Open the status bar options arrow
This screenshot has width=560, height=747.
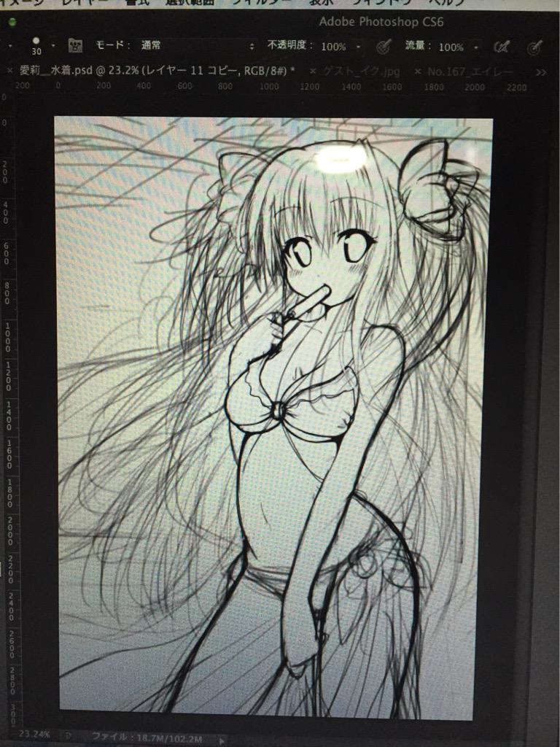click(x=222, y=741)
